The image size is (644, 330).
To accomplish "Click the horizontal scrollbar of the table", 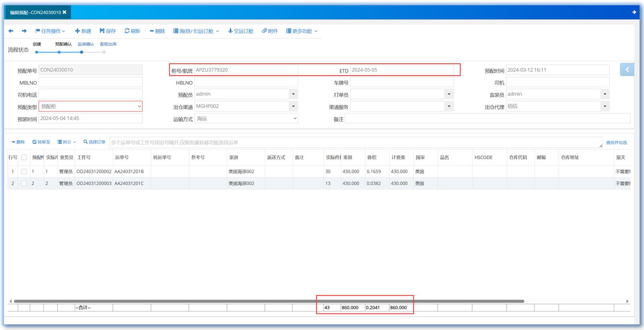I will pos(269,301).
